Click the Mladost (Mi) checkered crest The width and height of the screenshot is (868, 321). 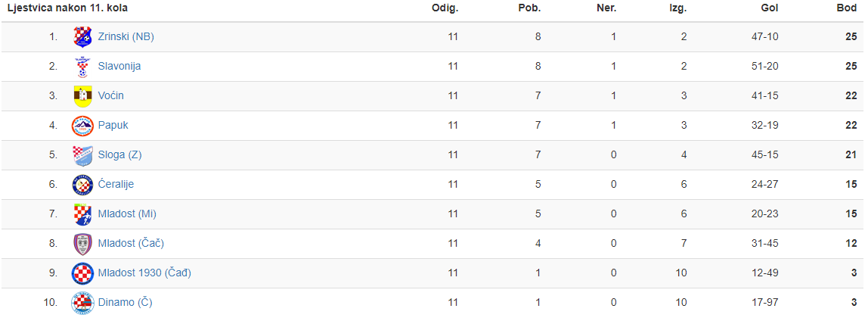(82, 214)
